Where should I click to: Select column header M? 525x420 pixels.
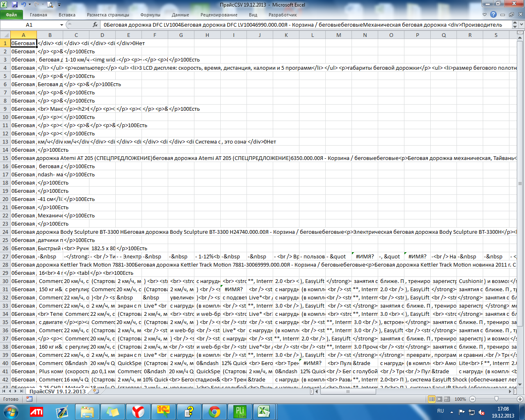pyautogui.click(x=338, y=35)
